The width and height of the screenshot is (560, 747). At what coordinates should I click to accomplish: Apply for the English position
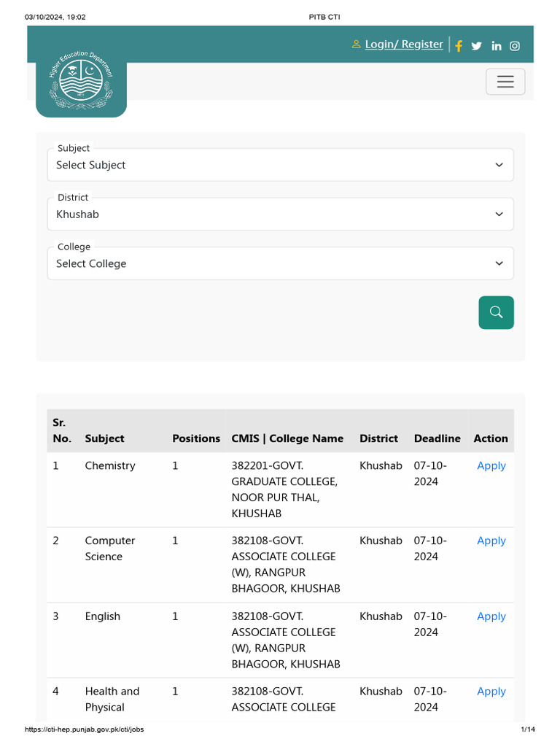pyautogui.click(x=491, y=616)
